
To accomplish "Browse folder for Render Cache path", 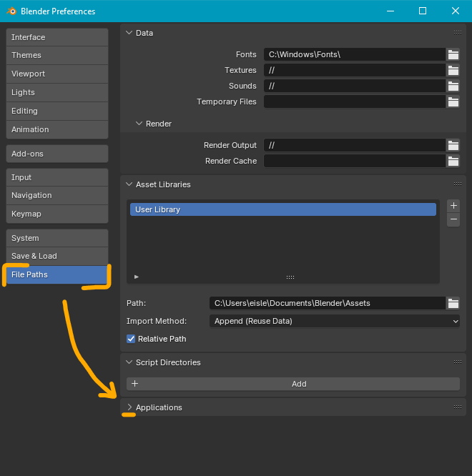I will (453, 161).
